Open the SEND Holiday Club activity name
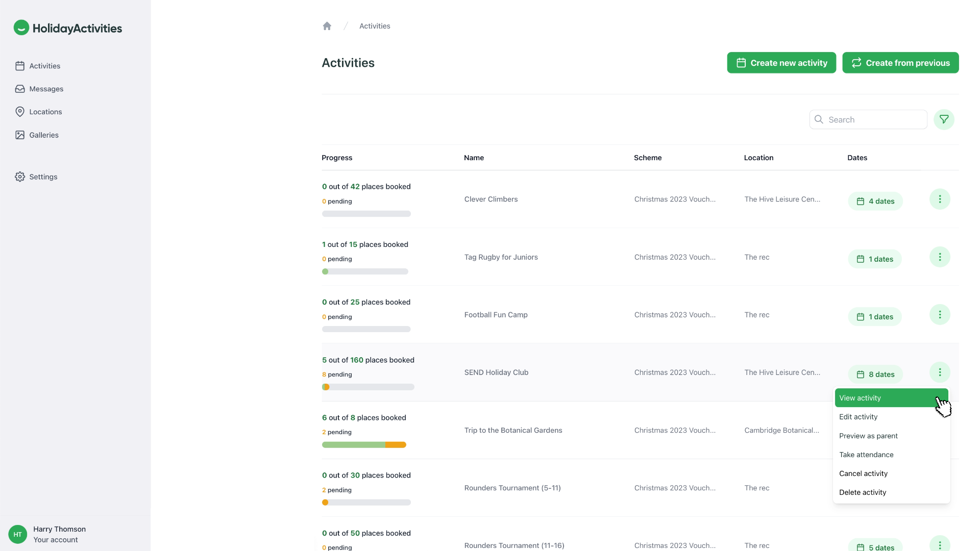This screenshot has width=980, height=551. coord(496,372)
